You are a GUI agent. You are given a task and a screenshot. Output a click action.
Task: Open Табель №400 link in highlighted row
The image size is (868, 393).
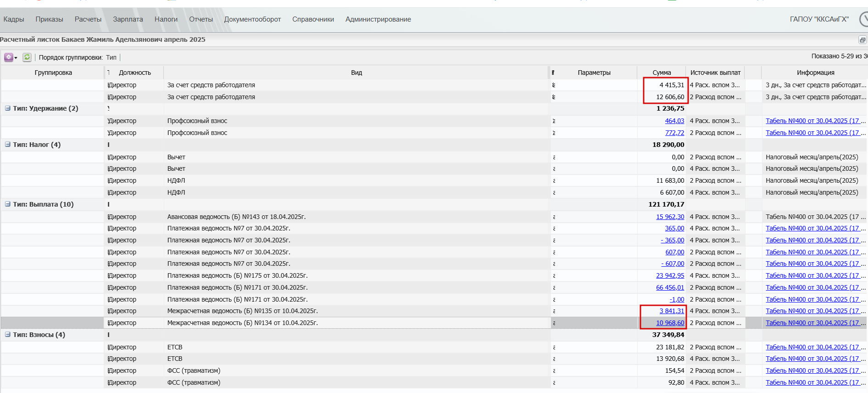coord(812,323)
